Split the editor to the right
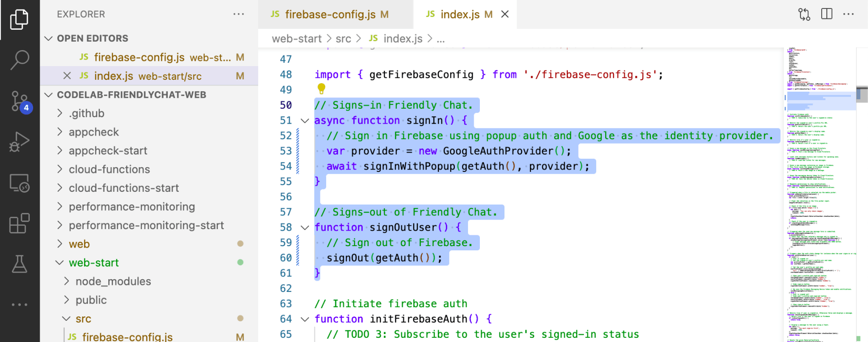 click(826, 14)
